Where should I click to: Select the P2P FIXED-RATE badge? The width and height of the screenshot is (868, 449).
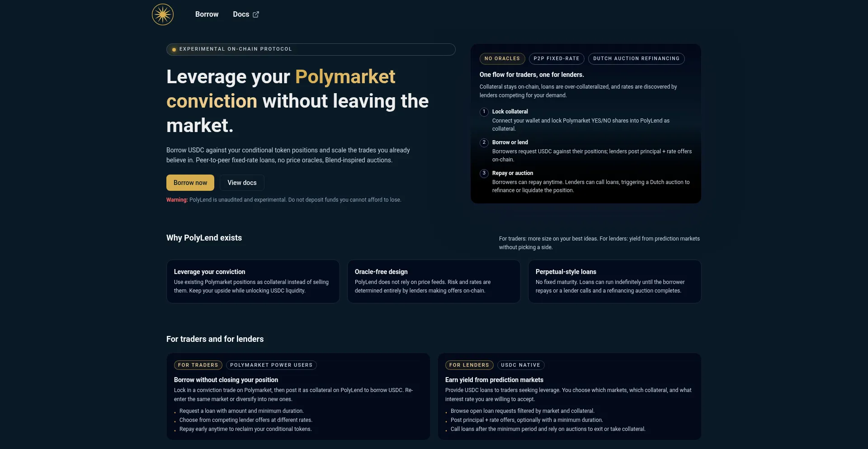click(x=556, y=59)
